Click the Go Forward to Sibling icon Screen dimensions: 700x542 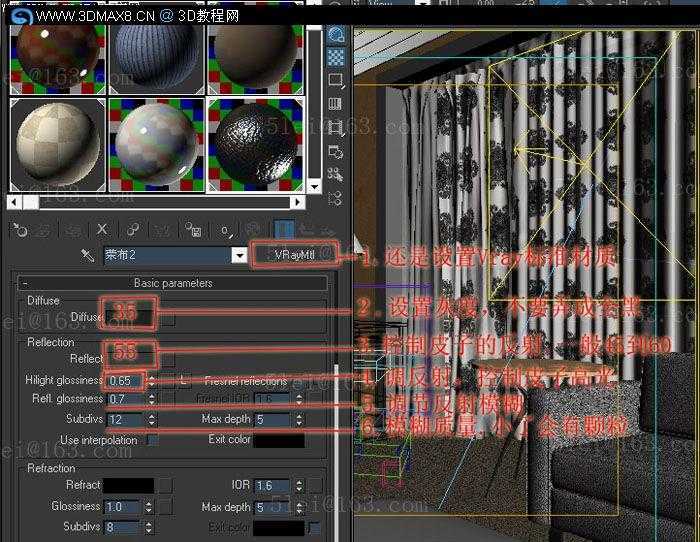[327, 230]
